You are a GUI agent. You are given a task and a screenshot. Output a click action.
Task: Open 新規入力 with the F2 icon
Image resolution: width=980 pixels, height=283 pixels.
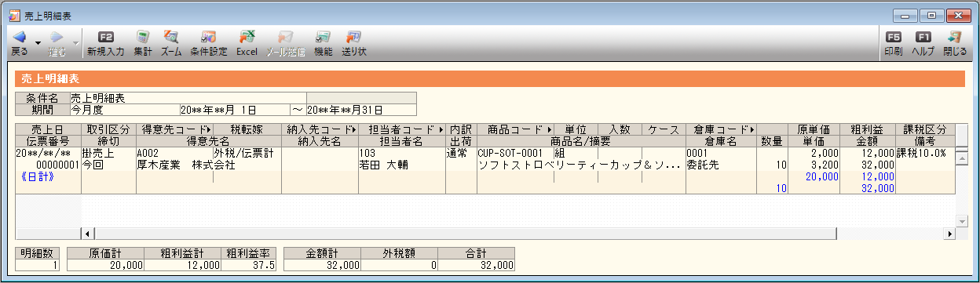click(106, 37)
